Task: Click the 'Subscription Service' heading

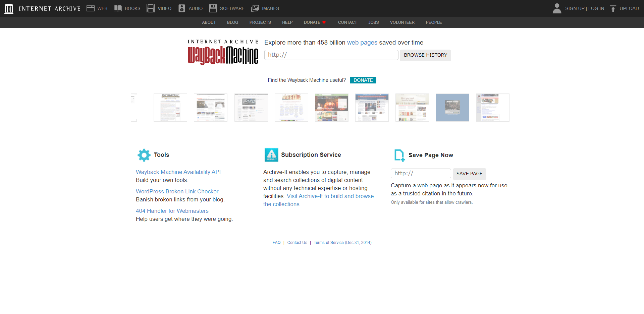Action: (311, 155)
